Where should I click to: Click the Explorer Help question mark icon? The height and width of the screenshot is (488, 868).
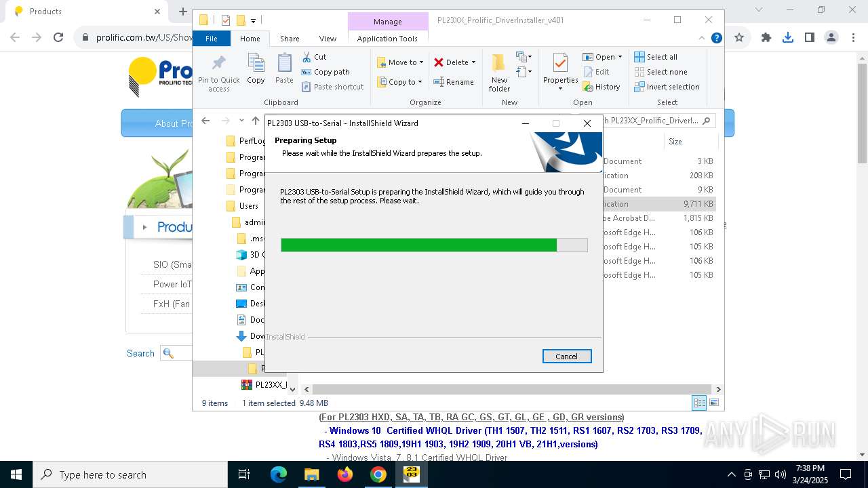tap(716, 39)
